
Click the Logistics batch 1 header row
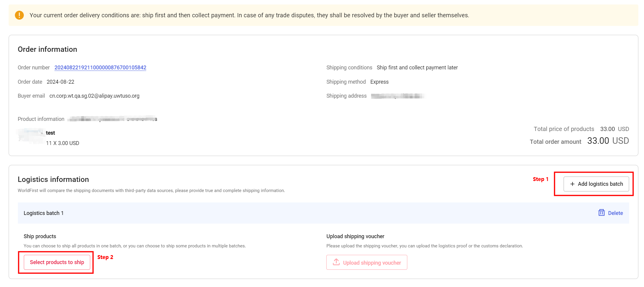(x=43, y=213)
